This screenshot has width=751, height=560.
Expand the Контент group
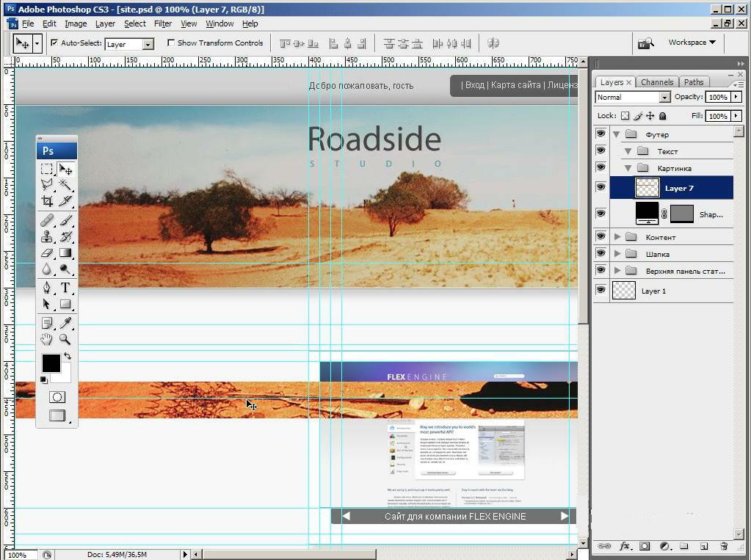tap(617, 236)
